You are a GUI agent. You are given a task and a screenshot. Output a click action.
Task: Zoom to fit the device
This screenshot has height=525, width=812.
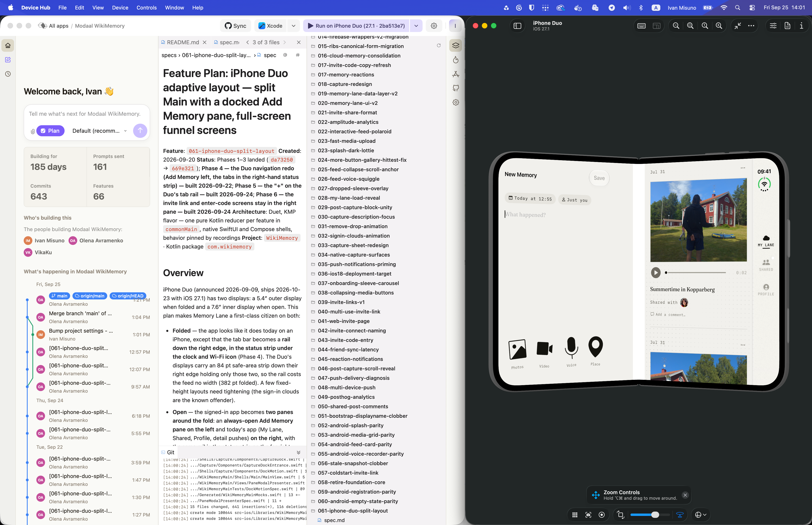tap(690, 25)
